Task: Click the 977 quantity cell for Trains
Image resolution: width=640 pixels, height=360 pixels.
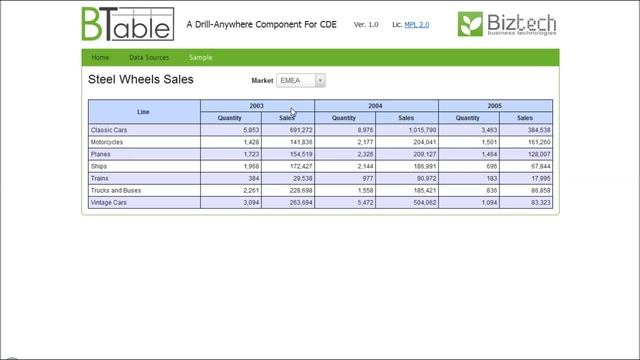Action: pyautogui.click(x=345, y=178)
